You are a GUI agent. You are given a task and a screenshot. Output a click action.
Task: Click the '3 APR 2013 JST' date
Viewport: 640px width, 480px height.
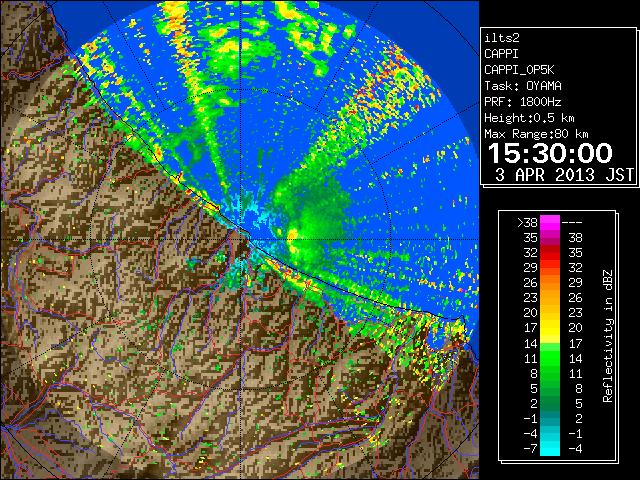coord(564,175)
